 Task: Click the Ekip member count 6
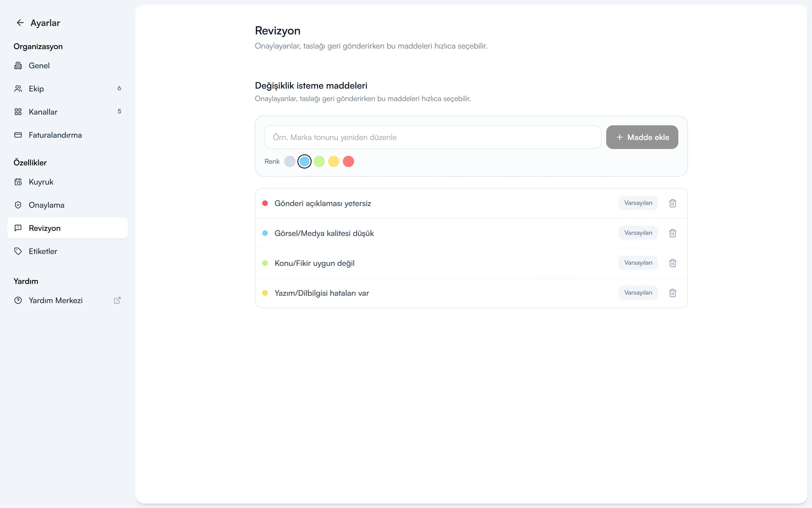pyautogui.click(x=119, y=88)
